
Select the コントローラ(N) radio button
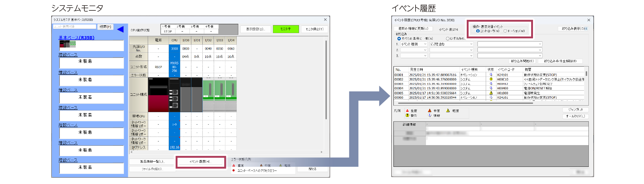coord(478,31)
